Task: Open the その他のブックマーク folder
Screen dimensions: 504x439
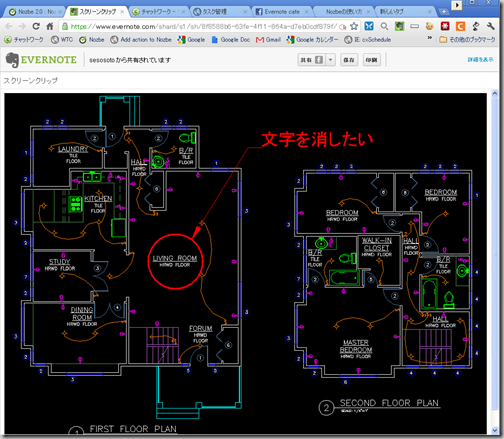Action: click(467, 40)
